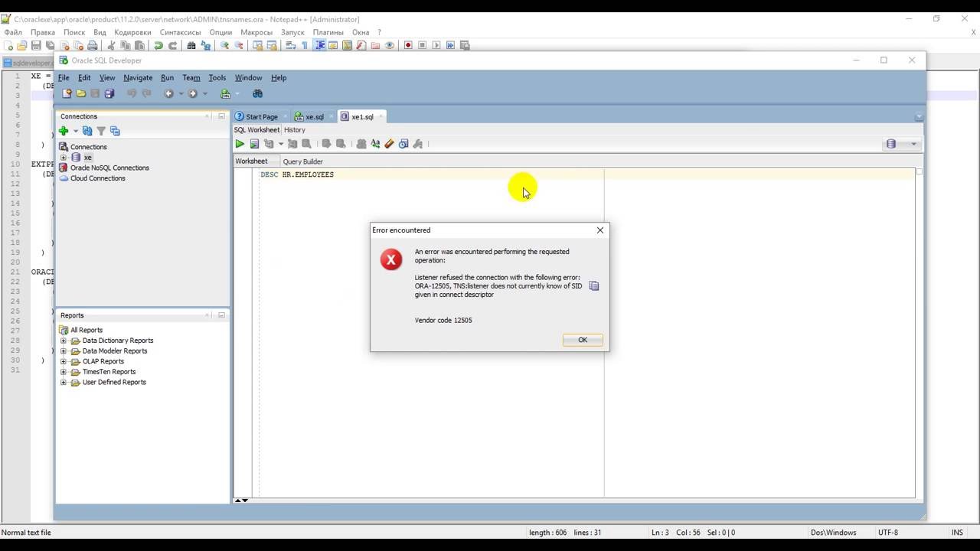Refresh the Connections panel

(87, 131)
